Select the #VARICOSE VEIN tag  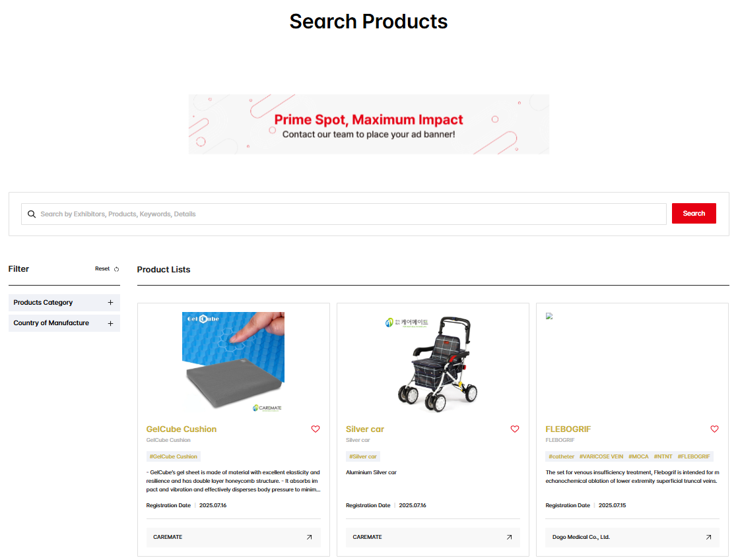(x=601, y=456)
